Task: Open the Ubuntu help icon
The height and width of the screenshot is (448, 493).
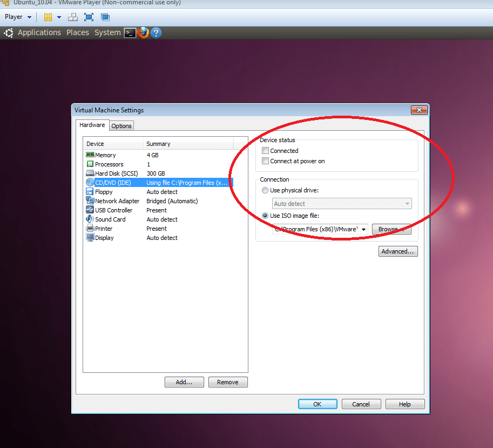Action: (156, 33)
